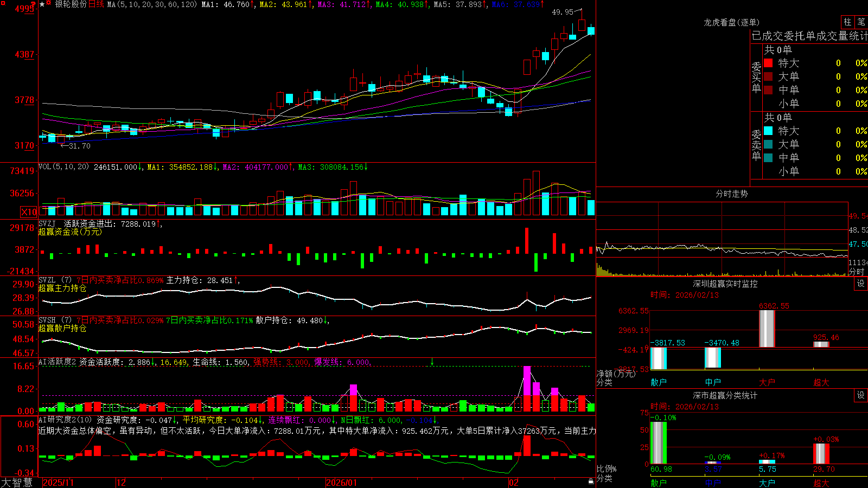868x488 pixels.
Task: Click the 时间: 2026/02/13 label in 实时监控
Action: tap(684, 295)
